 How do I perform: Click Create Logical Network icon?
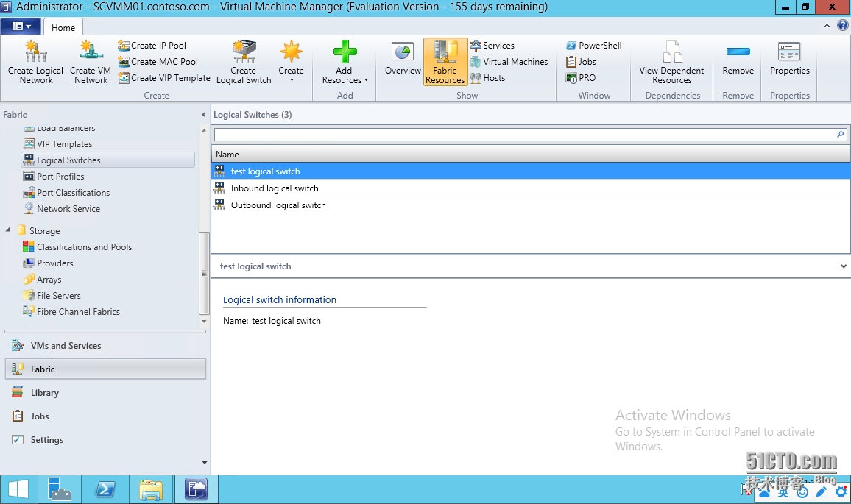click(36, 62)
